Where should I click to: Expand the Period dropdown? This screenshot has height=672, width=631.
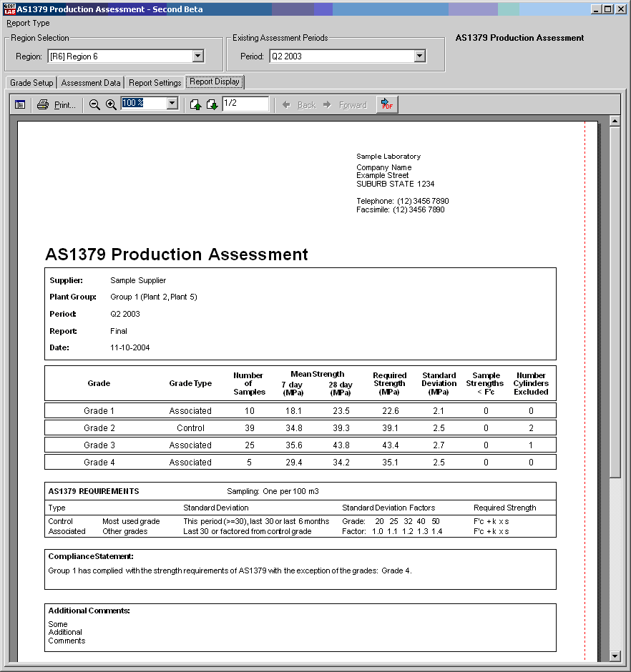tap(420, 56)
